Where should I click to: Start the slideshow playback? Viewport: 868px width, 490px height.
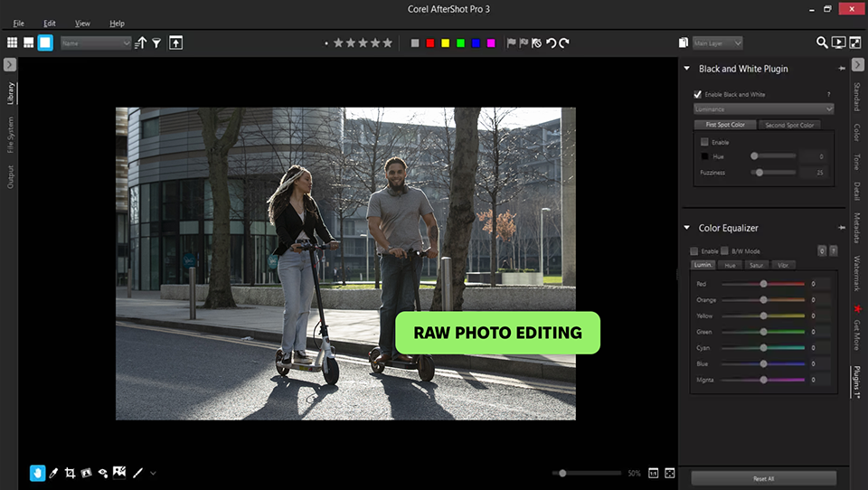point(838,42)
